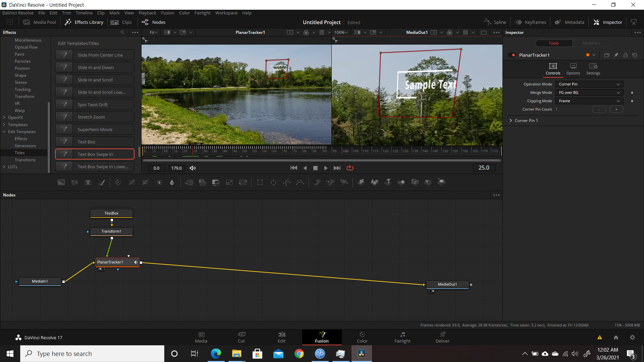Toggle the Effects Library panel
644x362 pixels.
[84, 22]
